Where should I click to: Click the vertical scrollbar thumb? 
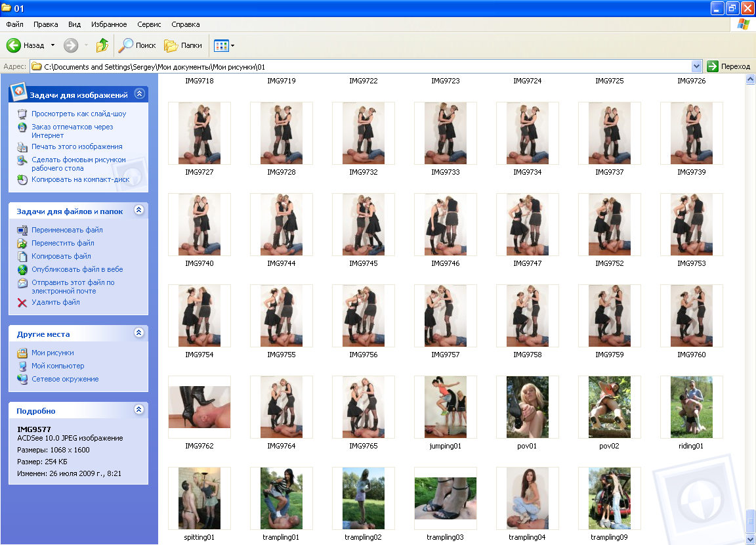[x=750, y=521]
